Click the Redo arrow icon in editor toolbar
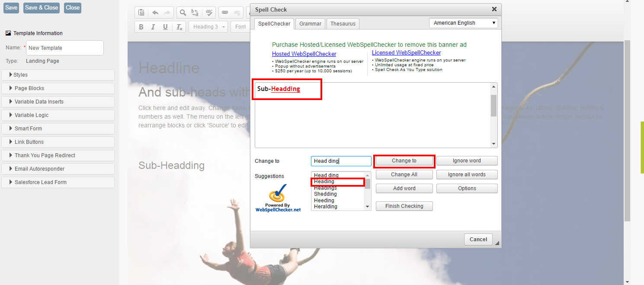Screen dimensions: 644x285 (167, 13)
